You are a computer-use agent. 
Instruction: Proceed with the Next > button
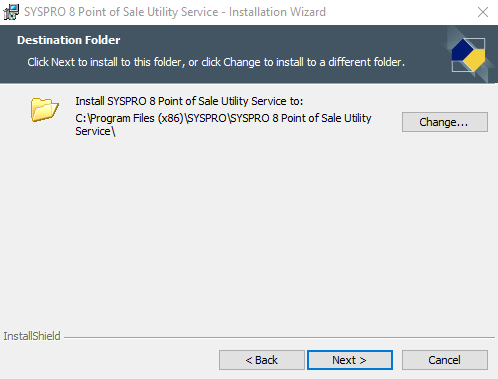[350, 360]
